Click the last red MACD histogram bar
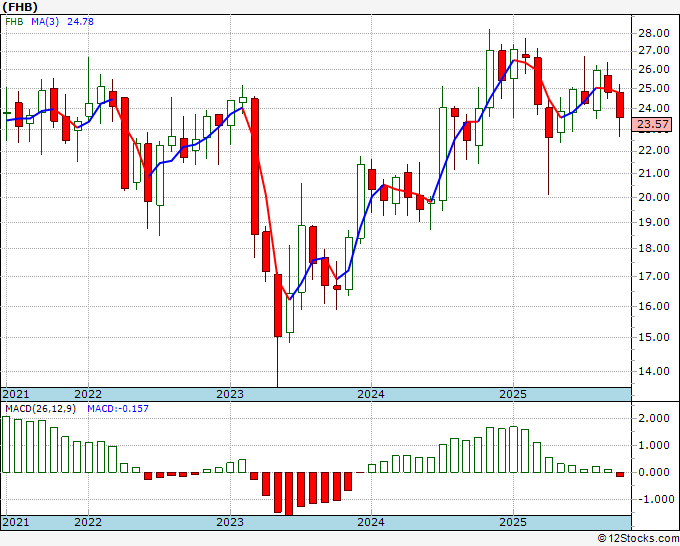 coord(620,474)
